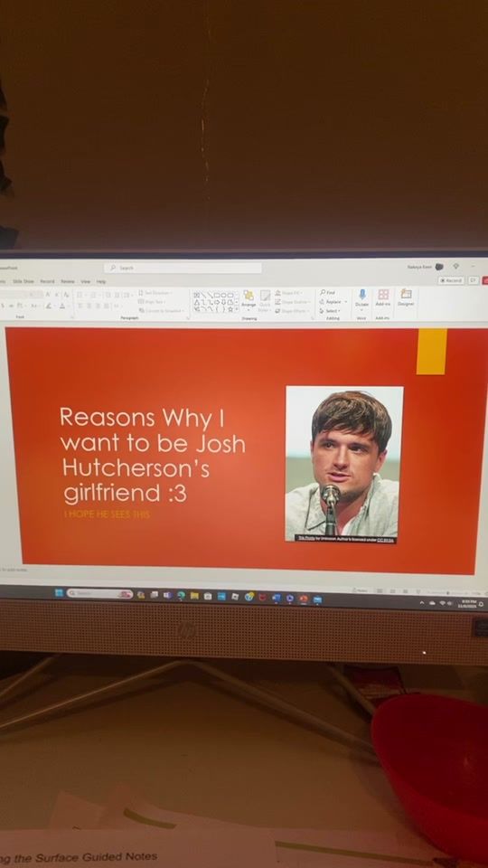
Task: Open the Slide Show tab
Action: 23,281
